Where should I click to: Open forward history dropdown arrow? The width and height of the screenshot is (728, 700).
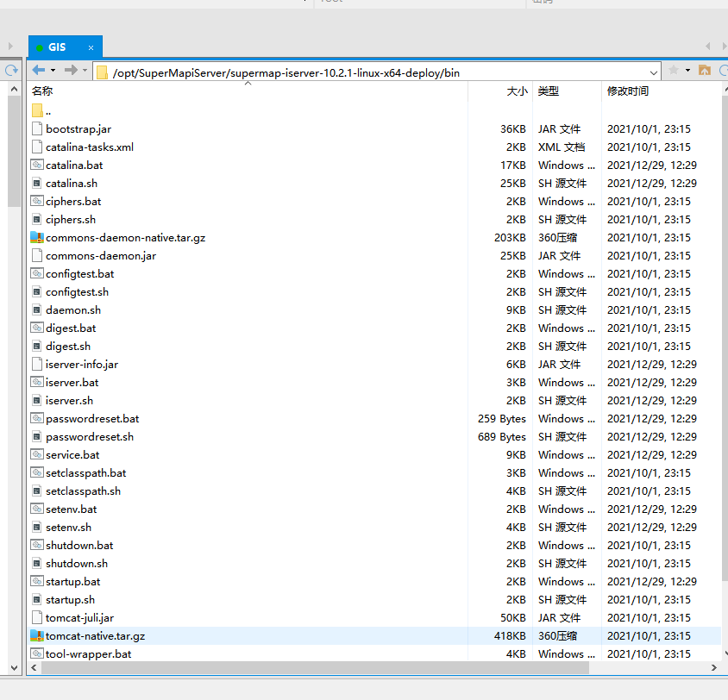pos(85,71)
